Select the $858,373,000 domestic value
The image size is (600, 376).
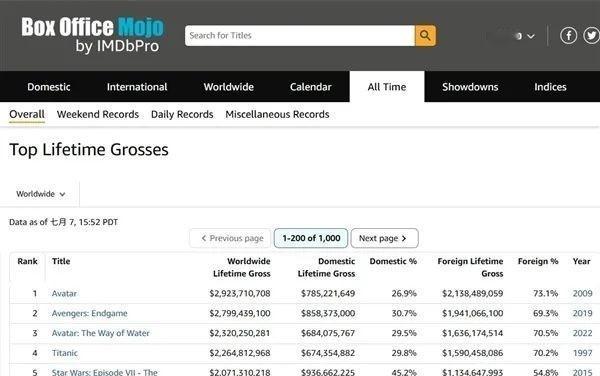coord(328,313)
